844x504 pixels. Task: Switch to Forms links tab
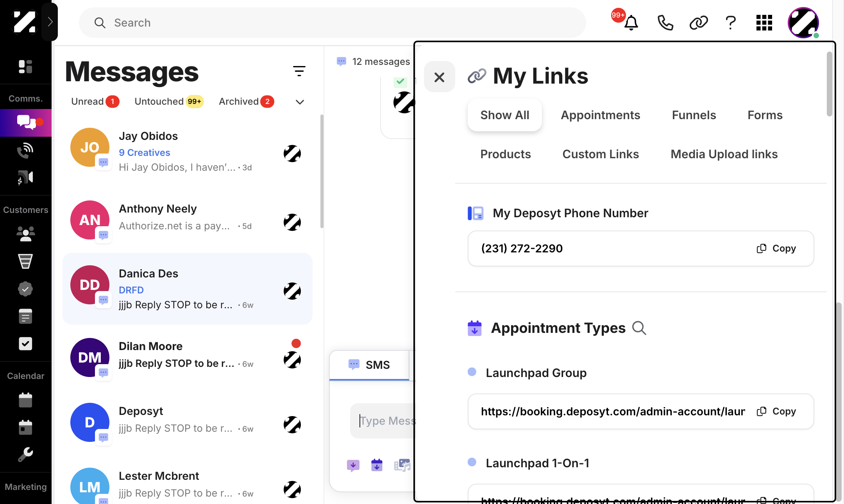(765, 115)
